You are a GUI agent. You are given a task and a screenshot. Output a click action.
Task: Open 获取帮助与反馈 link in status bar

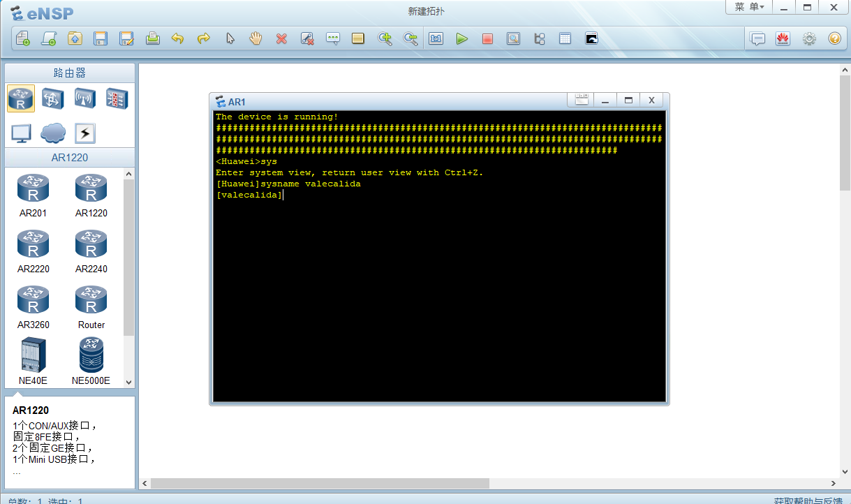[x=808, y=501]
